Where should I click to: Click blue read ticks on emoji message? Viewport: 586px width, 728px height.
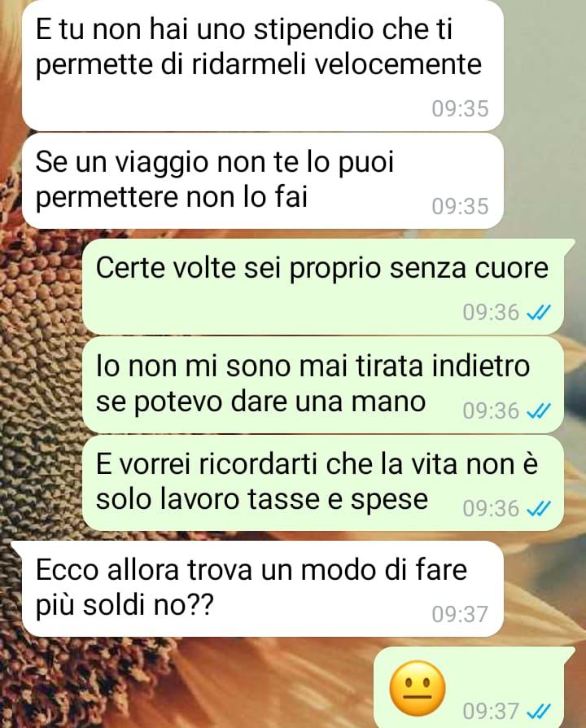[x=539, y=711]
